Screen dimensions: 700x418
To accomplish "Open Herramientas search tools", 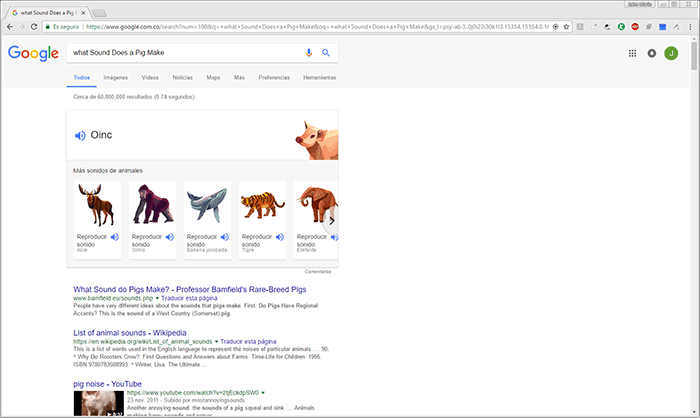I will [320, 78].
